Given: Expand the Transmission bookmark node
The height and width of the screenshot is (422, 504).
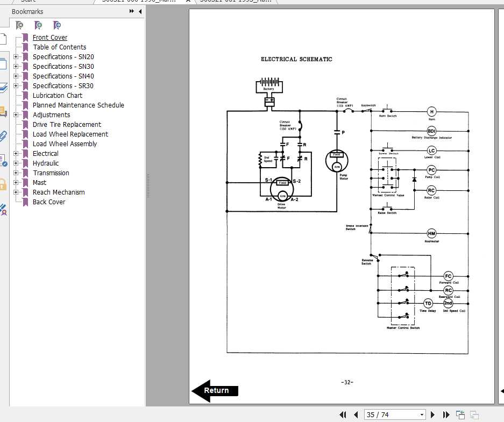Looking at the screenshot, I should [x=16, y=173].
